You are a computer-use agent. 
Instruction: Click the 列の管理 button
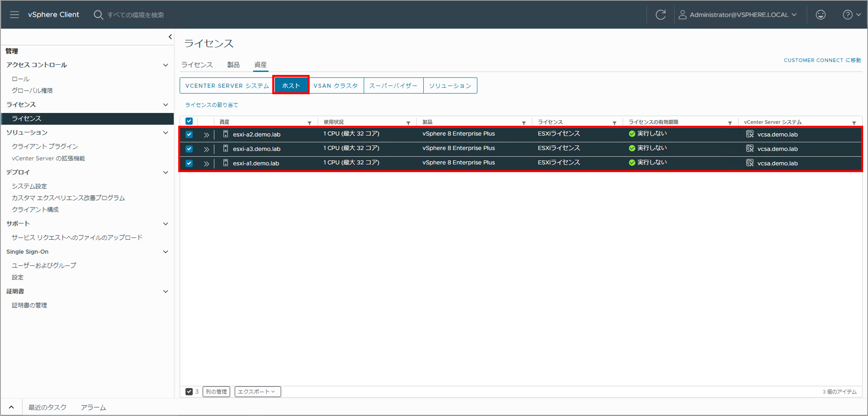click(x=216, y=391)
